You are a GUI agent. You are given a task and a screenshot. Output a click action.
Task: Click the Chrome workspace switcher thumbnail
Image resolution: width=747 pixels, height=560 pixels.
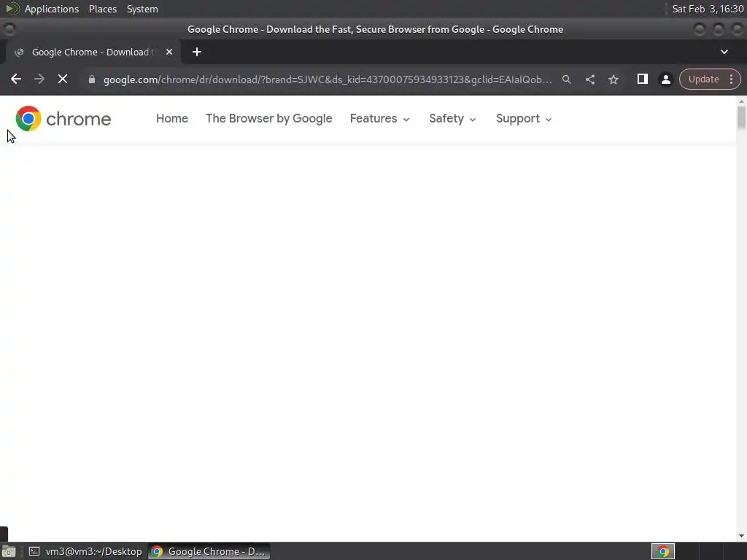tap(662, 551)
